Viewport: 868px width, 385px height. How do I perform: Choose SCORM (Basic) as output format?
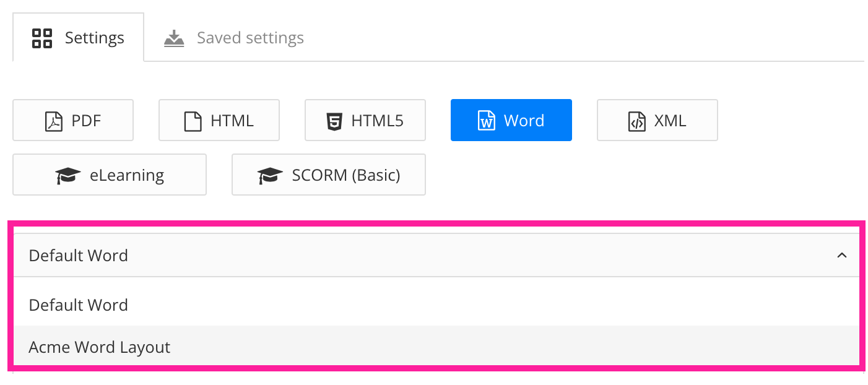click(328, 175)
